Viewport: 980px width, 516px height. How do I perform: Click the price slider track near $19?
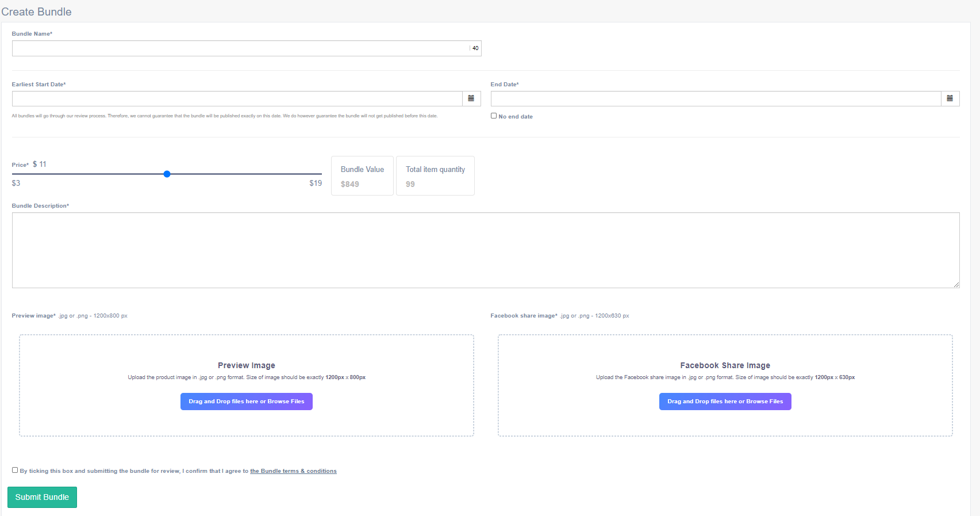[316, 174]
